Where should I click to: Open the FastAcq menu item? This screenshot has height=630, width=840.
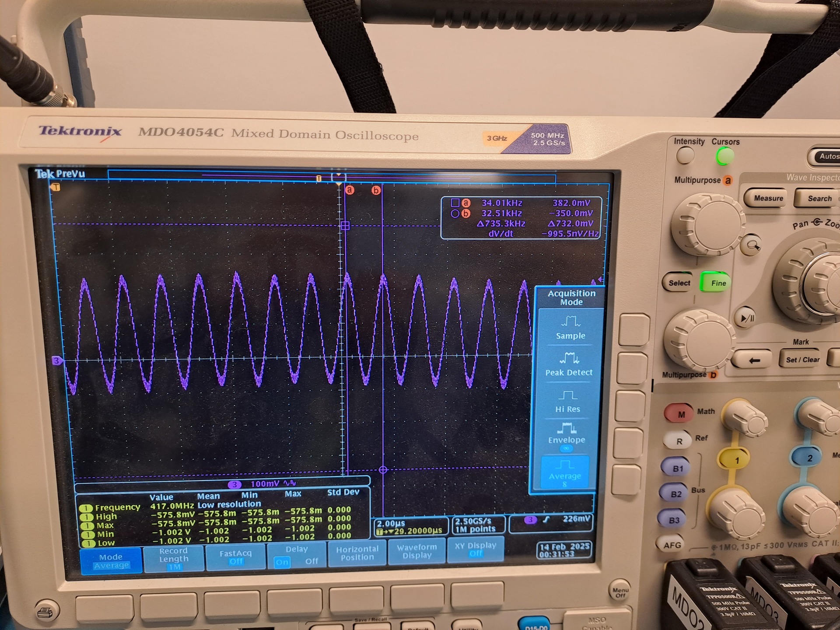point(236,557)
